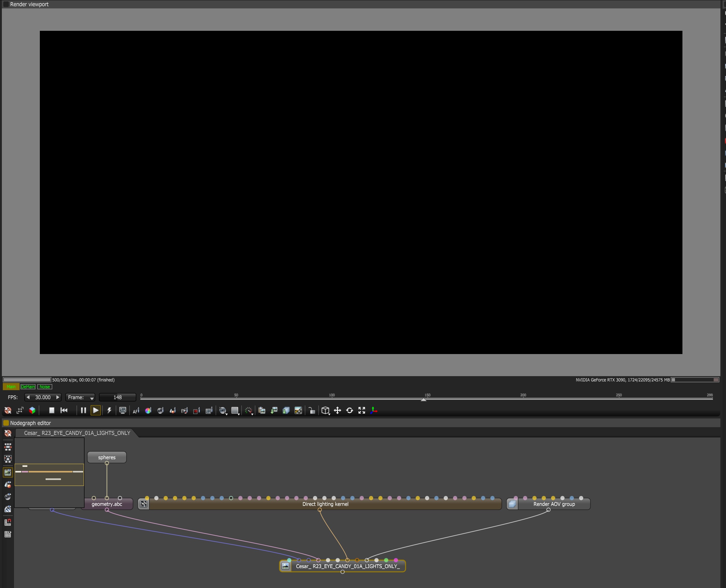The width and height of the screenshot is (726, 588).
Task: Select the material picker sphere icon
Action: pyautogui.click(x=160, y=411)
